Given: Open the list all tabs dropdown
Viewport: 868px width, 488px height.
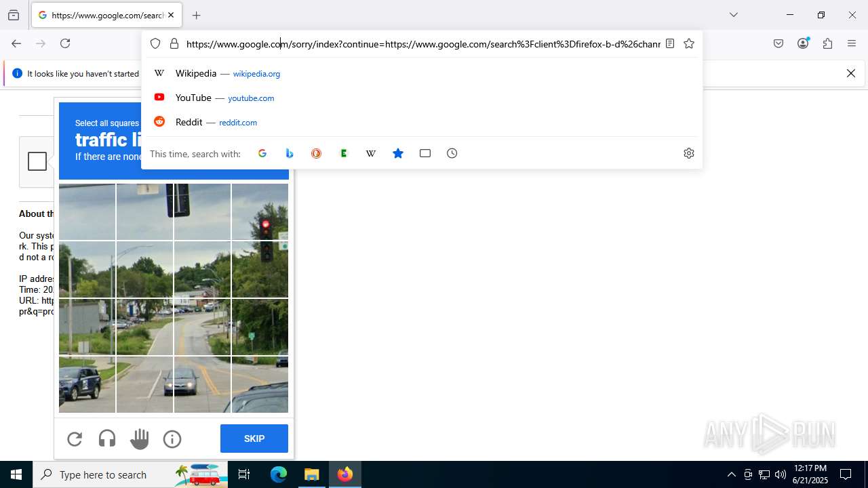Looking at the screenshot, I should 733,15.
